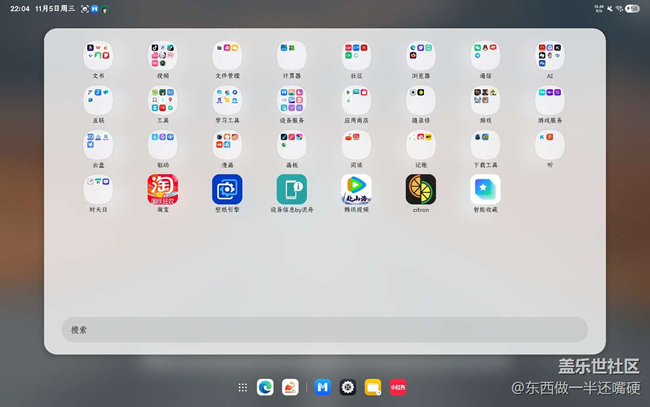
Task: Expand the 文件管理 folder
Action: pos(227,55)
